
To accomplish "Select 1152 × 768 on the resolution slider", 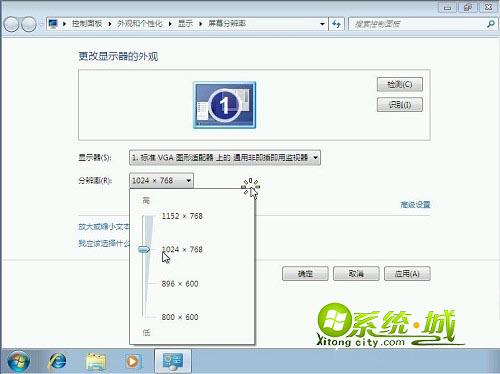I will pos(182,216).
